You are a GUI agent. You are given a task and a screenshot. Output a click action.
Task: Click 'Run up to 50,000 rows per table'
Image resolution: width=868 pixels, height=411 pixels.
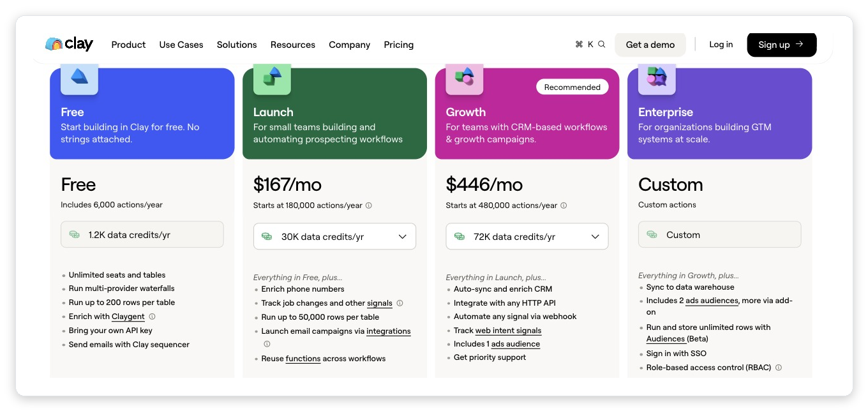coord(320,317)
